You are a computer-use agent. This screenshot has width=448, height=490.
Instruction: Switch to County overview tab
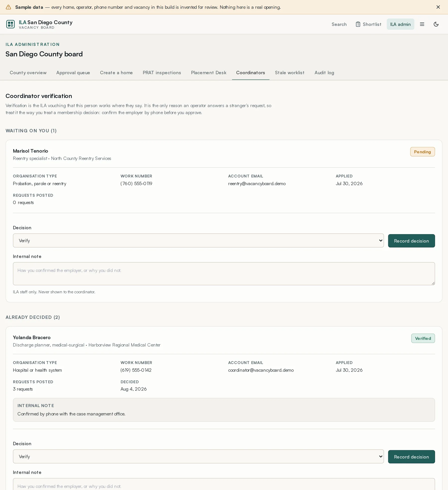(x=28, y=73)
